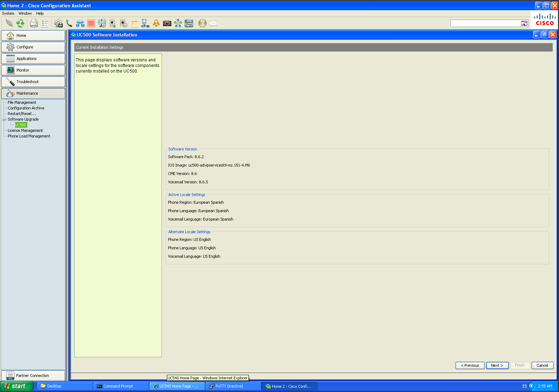
Task: Select File Management in the tree
Action: click(22, 102)
